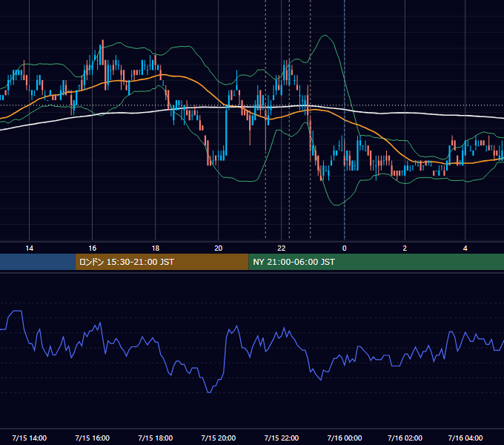
Task: Click the 7/16 02:00 date label
Action: click(x=405, y=438)
